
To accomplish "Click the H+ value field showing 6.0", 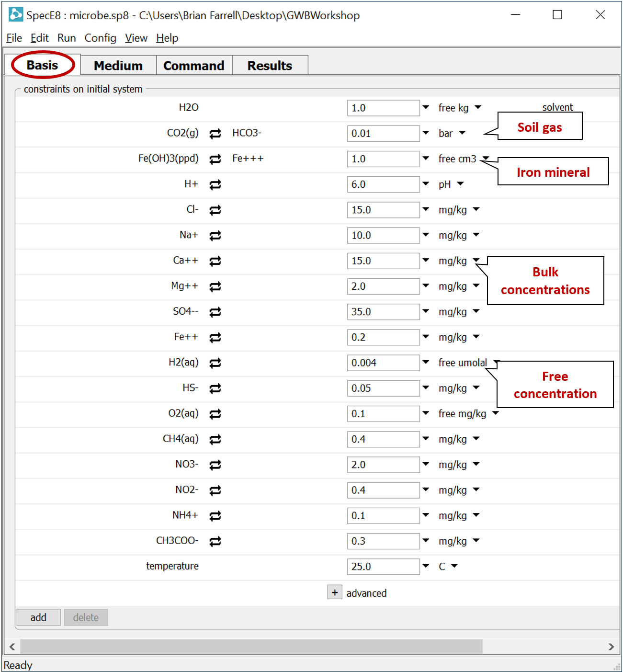I will (x=383, y=184).
